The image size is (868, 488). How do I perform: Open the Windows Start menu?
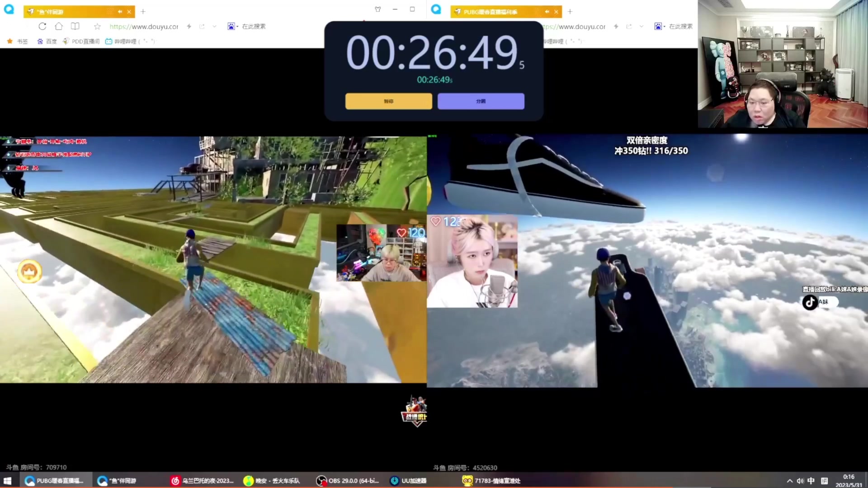[8, 481]
